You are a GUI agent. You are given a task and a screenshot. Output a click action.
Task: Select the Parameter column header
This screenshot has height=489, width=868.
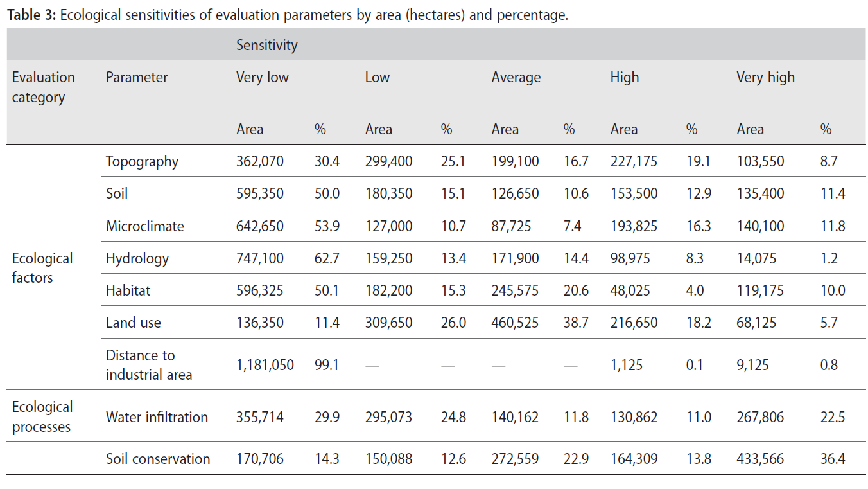137,78
